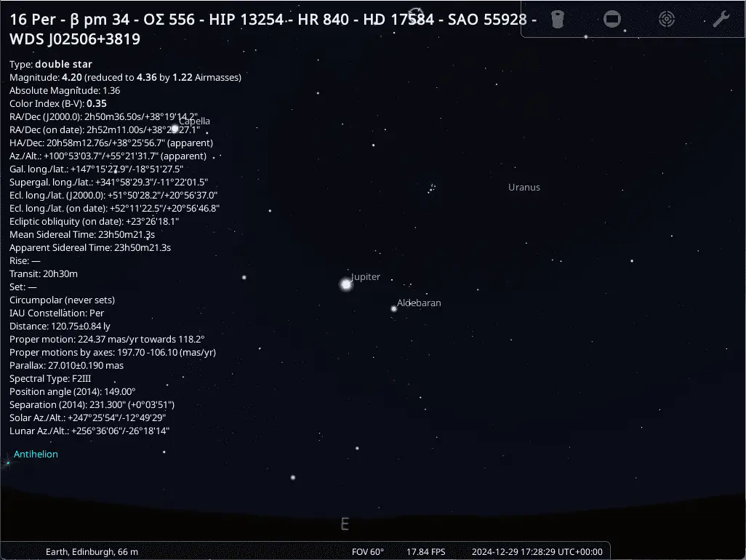Click the Antihelion label text
The height and width of the screenshot is (560, 746).
tap(36, 455)
